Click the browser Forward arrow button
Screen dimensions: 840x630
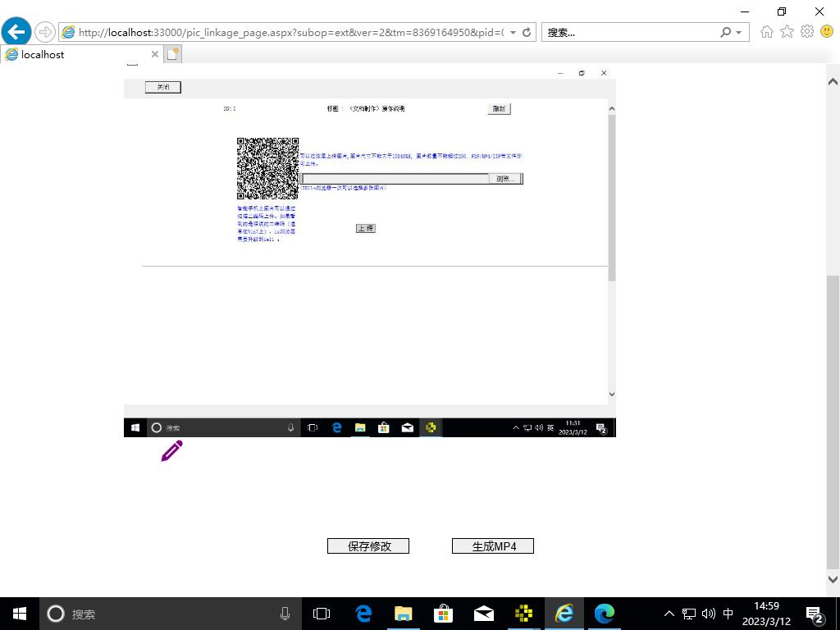coord(44,32)
